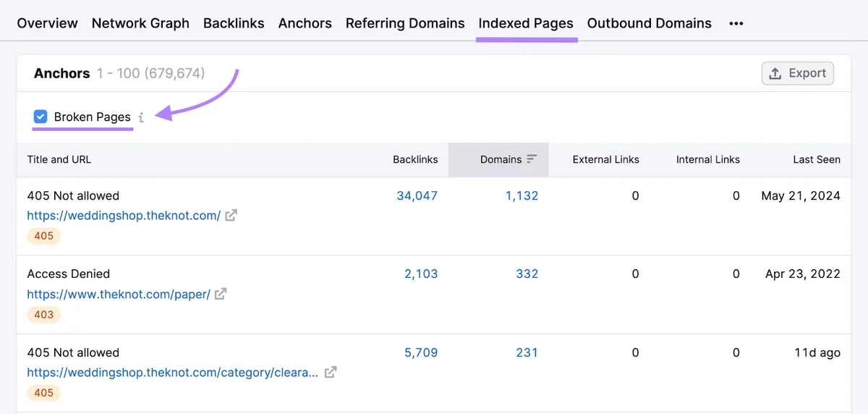Click the 1,132 domains value
Screen dimensions: 868x414
[x=522, y=195]
